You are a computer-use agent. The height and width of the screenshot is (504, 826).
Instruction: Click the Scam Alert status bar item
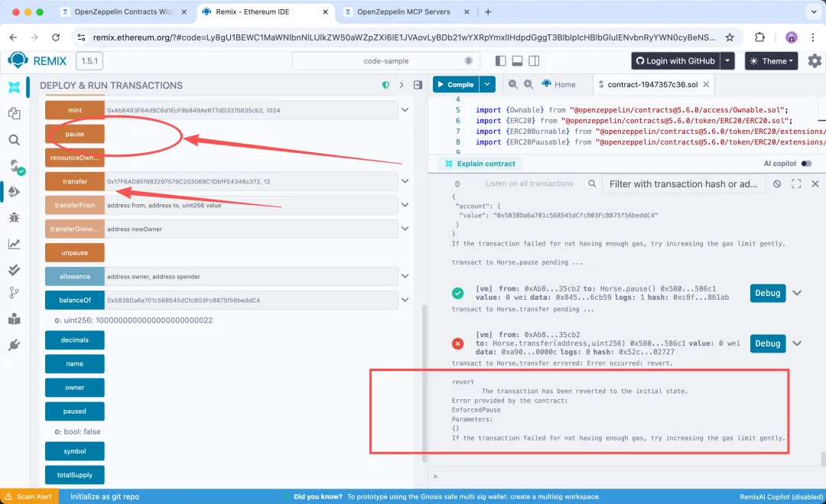click(28, 496)
